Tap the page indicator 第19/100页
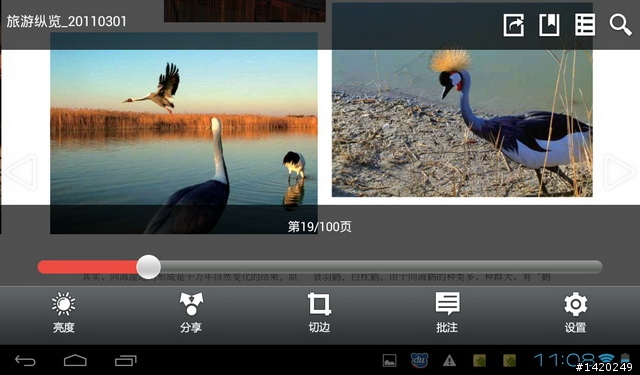This screenshot has height=375, width=640. [x=320, y=226]
